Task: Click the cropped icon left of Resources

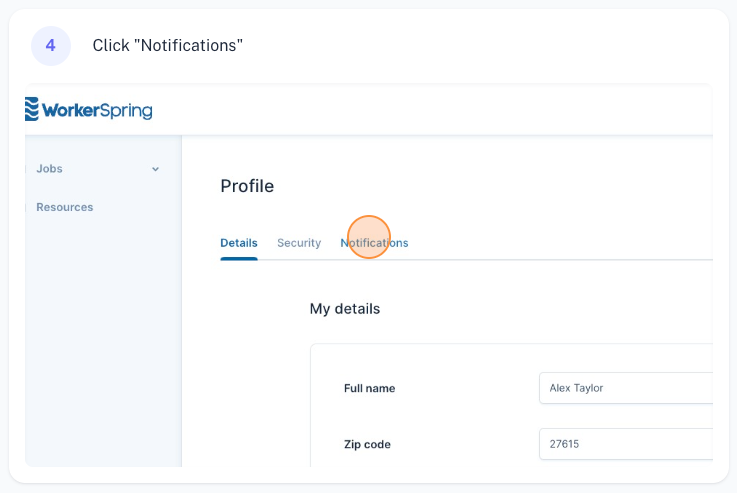Action: [27, 207]
